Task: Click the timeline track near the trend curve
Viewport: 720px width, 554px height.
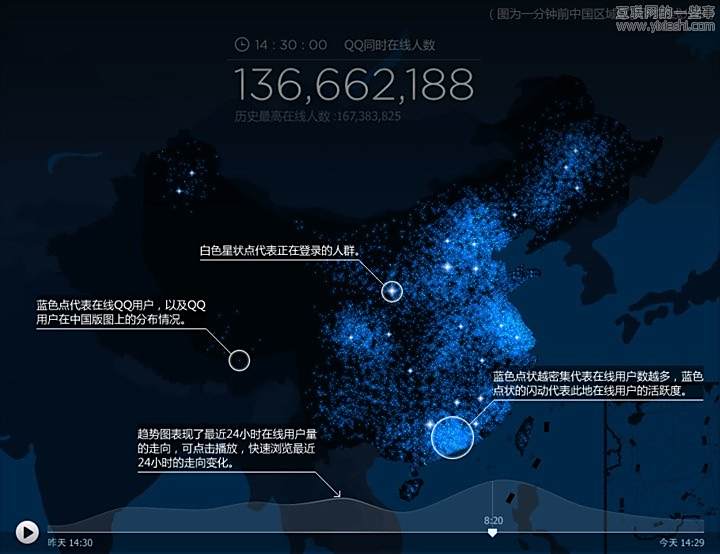Action: click(x=376, y=532)
